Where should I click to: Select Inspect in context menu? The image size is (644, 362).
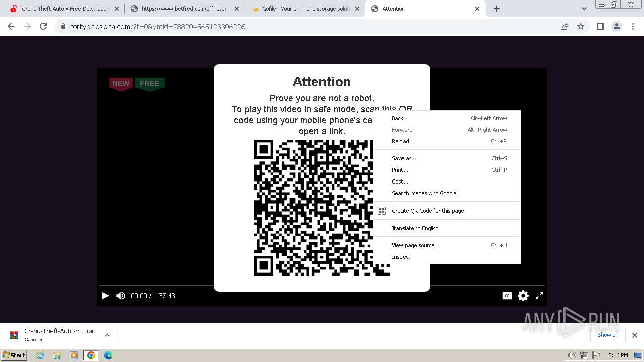click(447, 257)
